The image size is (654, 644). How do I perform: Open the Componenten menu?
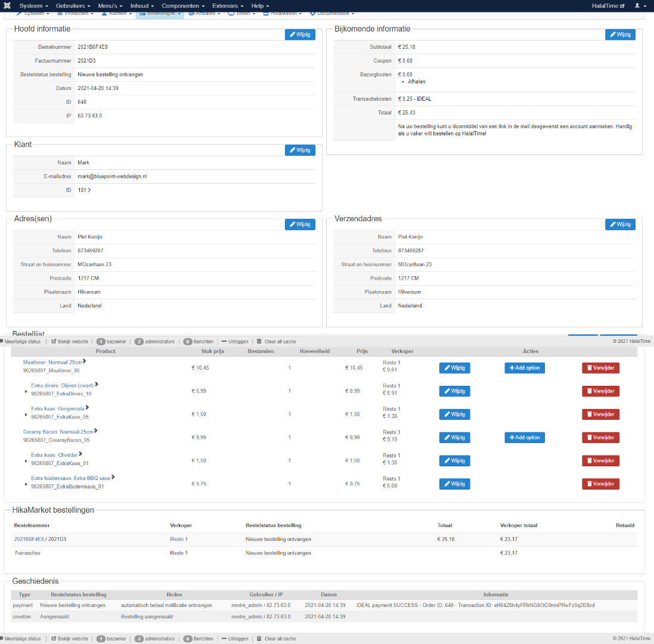[x=182, y=5]
